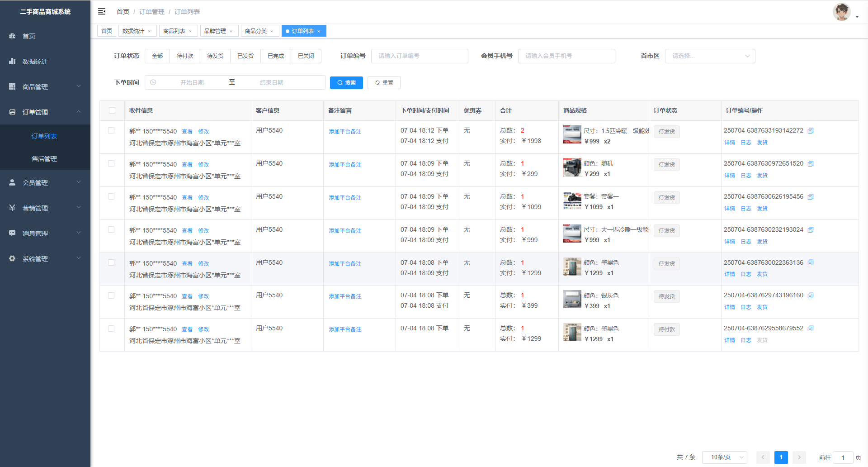Collapse the sidebar with the hamburger icon

tap(102, 11)
